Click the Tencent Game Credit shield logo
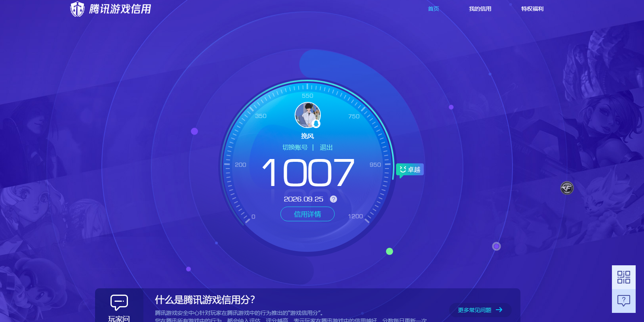Image resolution: width=644 pixels, height=322 pixels. (77, 9)
